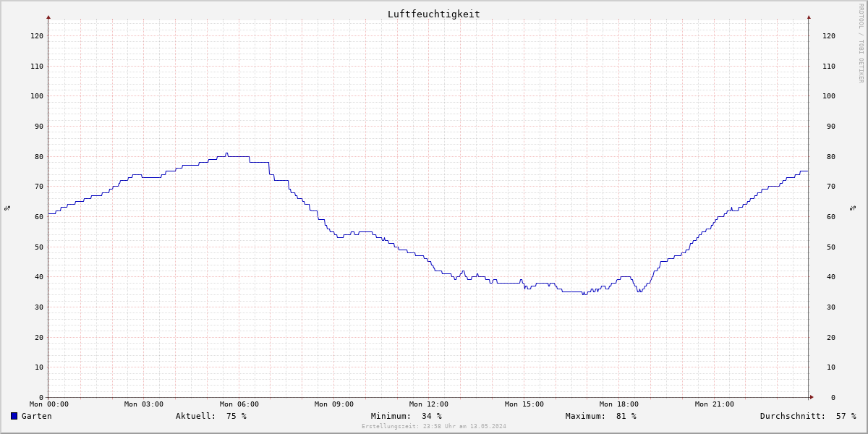Viewport: 868px width, 434px height.
Task: Click the Mon 03:00 time axis label
Action: [144, 404]
